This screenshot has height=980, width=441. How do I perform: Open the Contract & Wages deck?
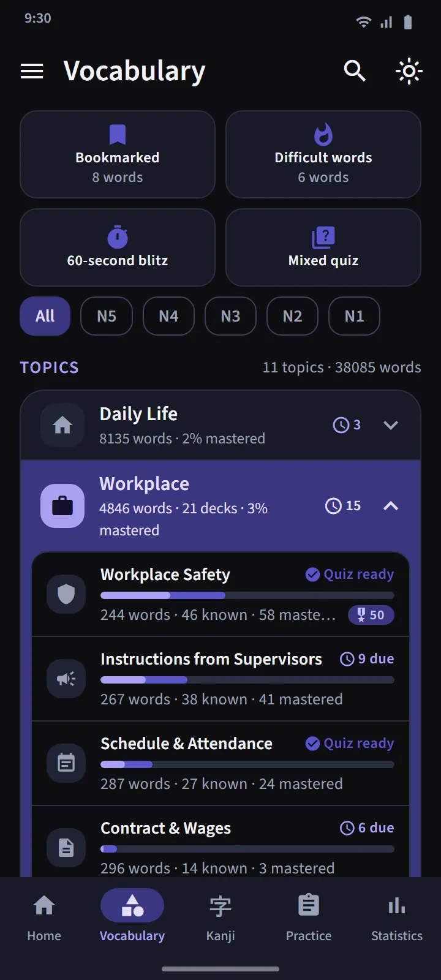point(221,842)
